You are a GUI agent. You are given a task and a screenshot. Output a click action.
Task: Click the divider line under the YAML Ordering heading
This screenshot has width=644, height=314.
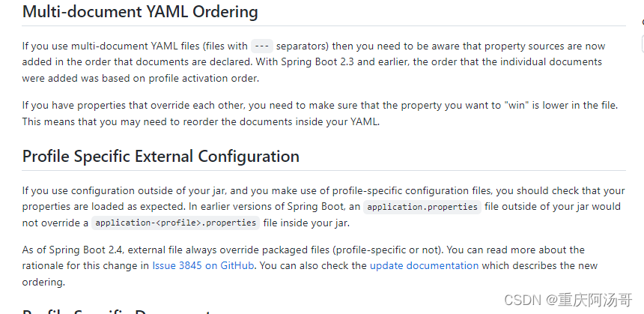[x=323, y=26]
